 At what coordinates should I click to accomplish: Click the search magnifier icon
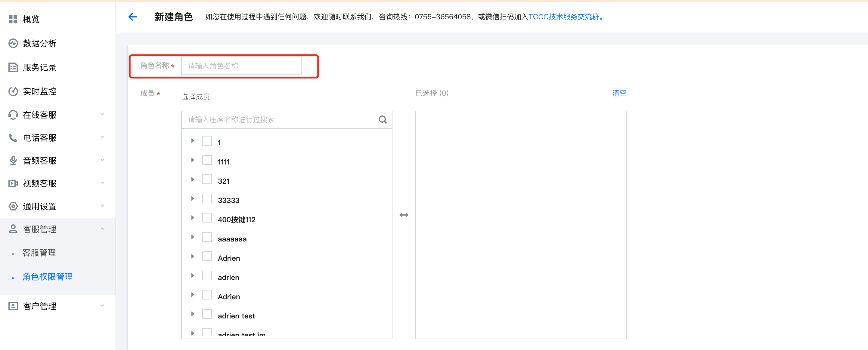click(383, 120)
